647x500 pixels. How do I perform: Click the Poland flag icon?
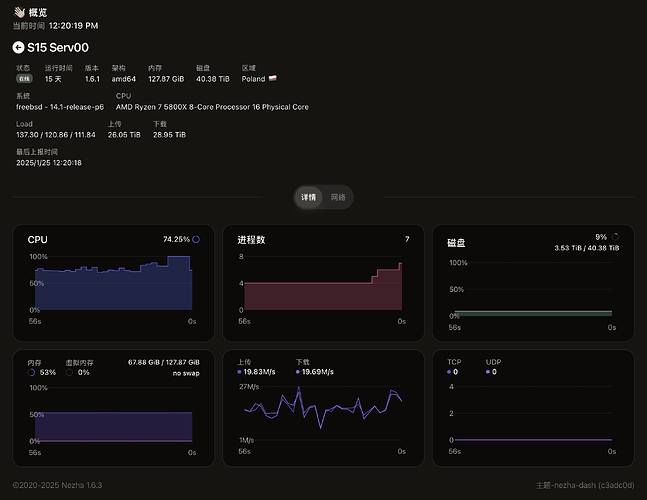(273, 78)
